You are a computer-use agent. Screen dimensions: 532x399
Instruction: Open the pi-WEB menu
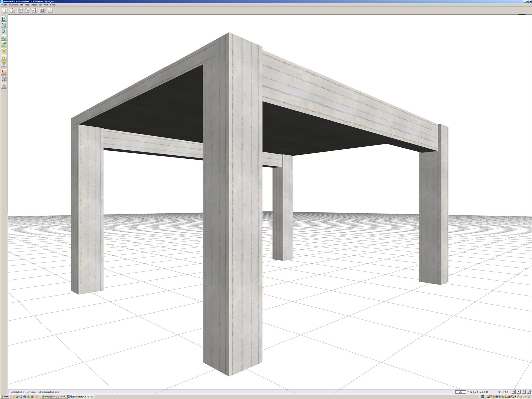(x=53, y=5)
